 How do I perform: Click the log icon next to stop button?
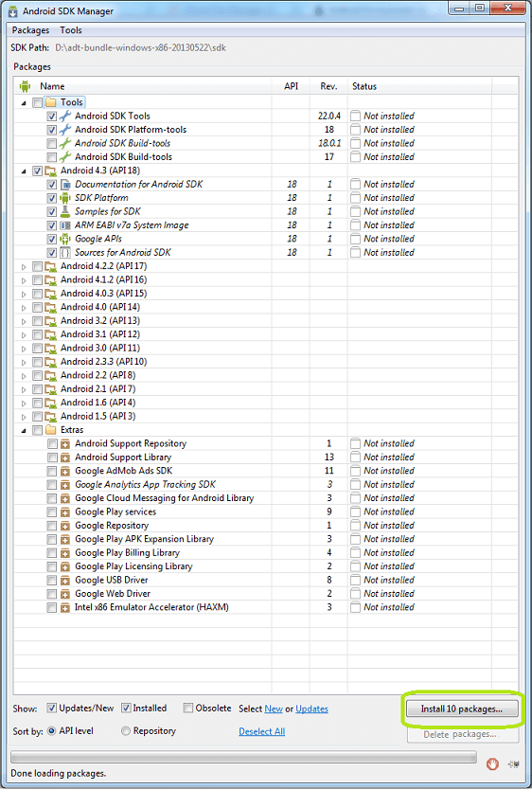click(513, 764)
